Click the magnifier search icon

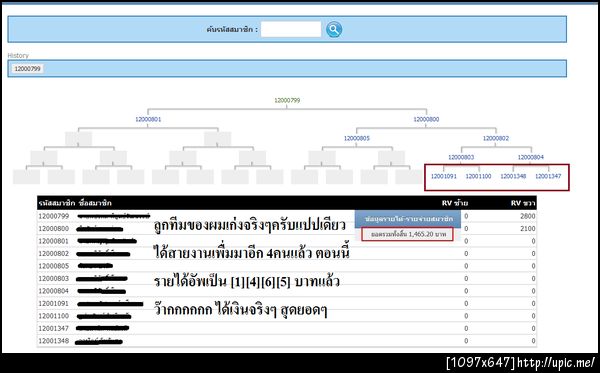pos(334,29)
